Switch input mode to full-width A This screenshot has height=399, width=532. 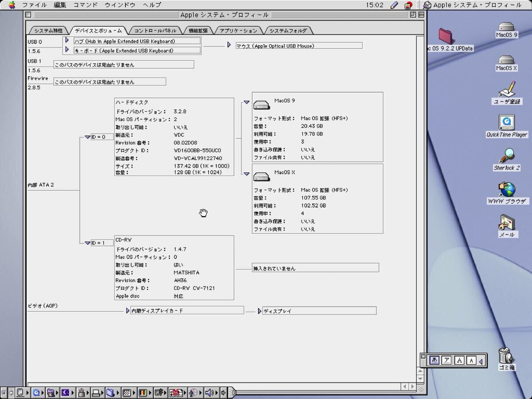pos(459,360)
